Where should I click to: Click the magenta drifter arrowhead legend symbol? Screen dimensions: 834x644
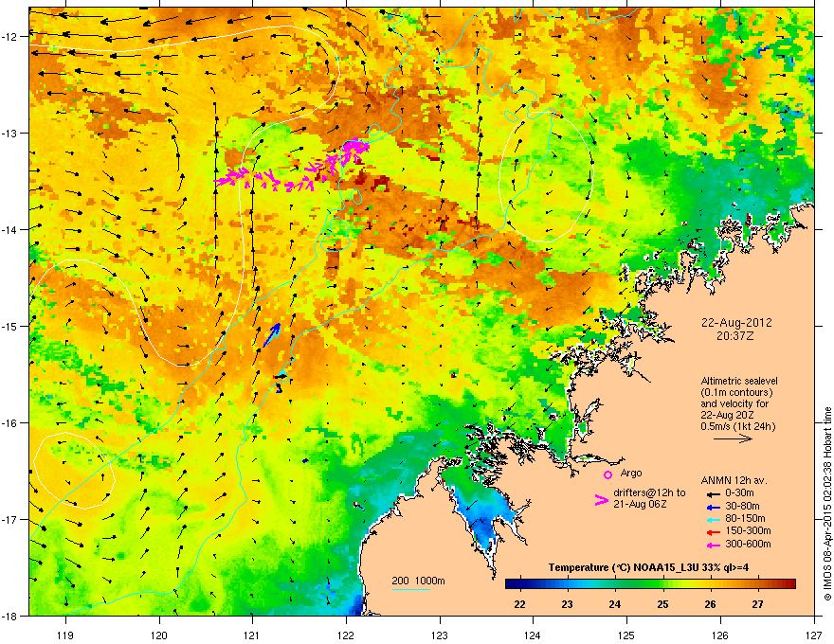601,500
